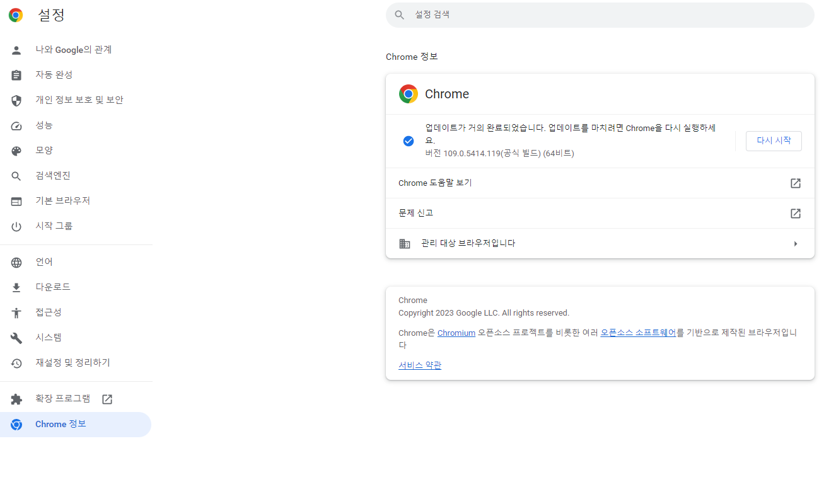Click the palette icon for 모양
The height and width of the screenshot is (504, 836).
16,151
